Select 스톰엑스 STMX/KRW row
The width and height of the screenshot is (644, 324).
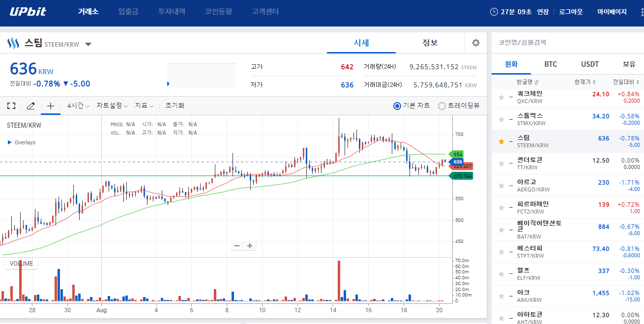[x=568, y=119]
